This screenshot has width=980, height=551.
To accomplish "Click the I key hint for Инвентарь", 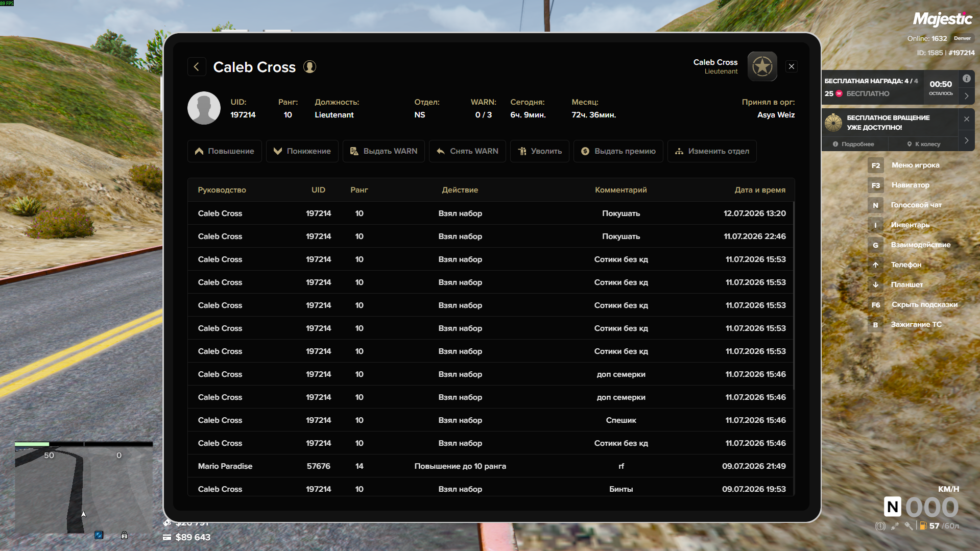I will click(876, 225).
